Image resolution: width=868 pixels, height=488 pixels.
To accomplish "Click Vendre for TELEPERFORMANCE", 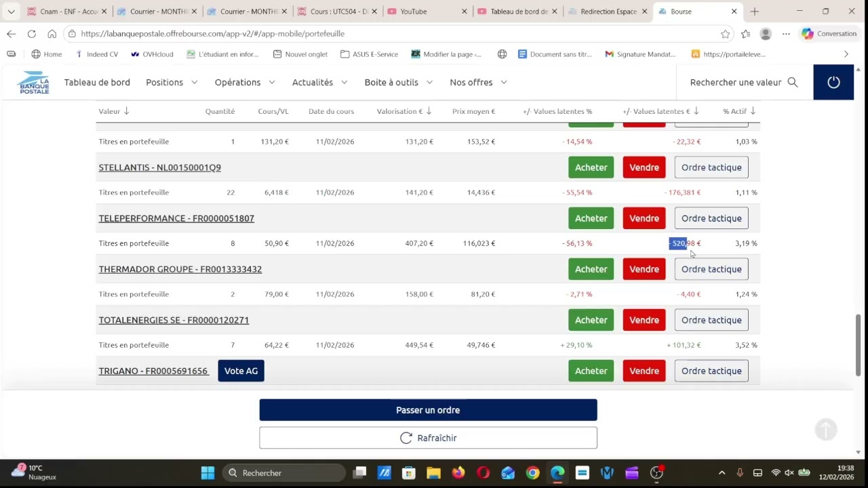I will click(x=644, y=218).
